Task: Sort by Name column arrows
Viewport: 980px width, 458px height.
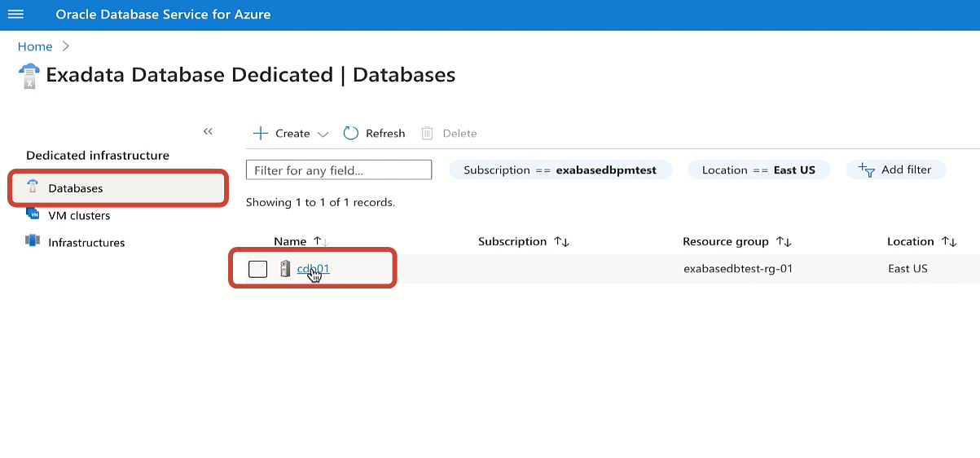Action: point(320,242)
